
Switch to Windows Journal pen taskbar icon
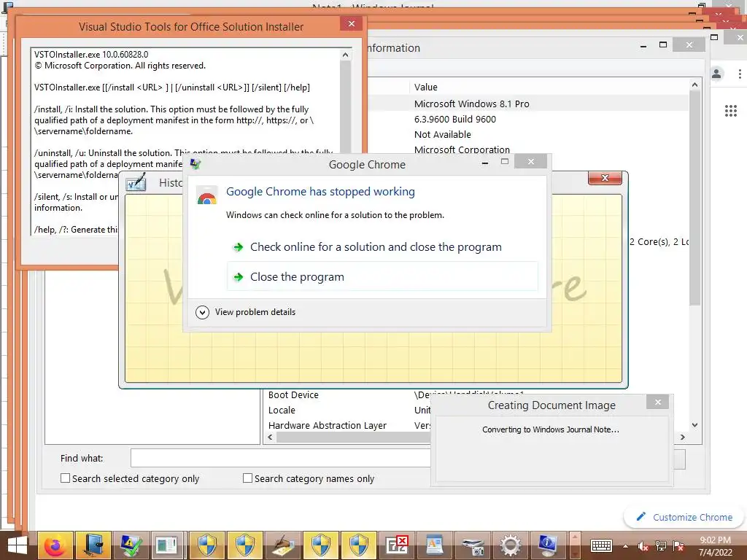click(282, 545)
